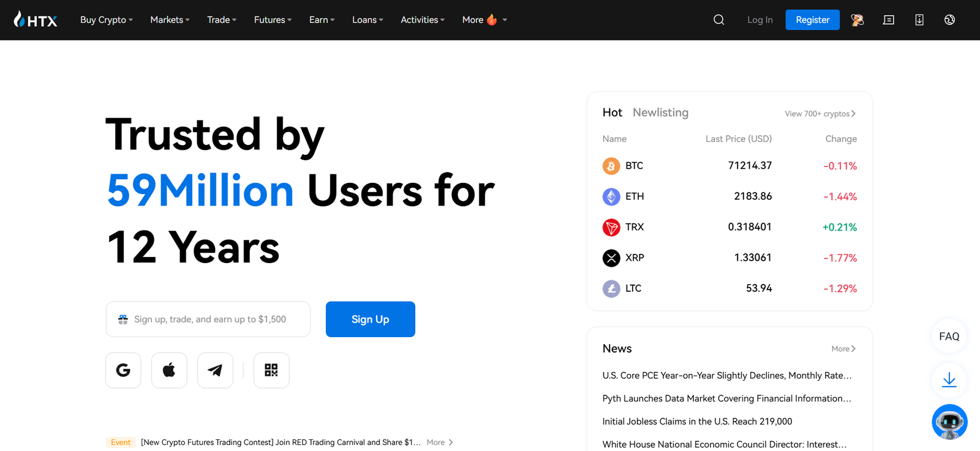980x451 pixels.
Task: Sign in with Apple icon
Action: (x=169, y=370)
